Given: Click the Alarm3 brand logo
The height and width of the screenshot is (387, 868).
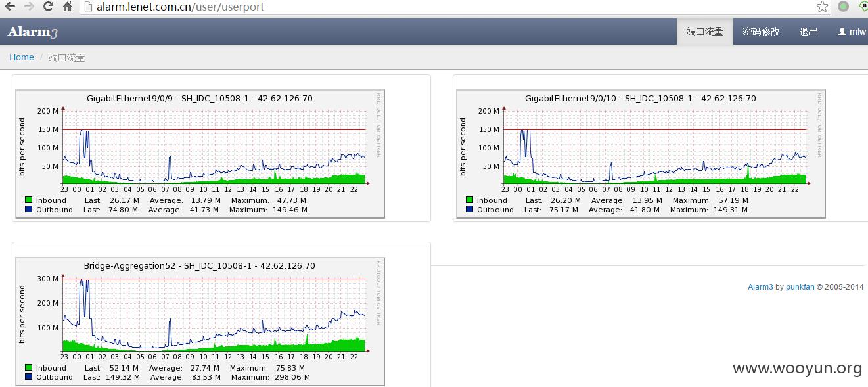Looking at the screenshot, I should pyautogui.click(x=33, y=32).
